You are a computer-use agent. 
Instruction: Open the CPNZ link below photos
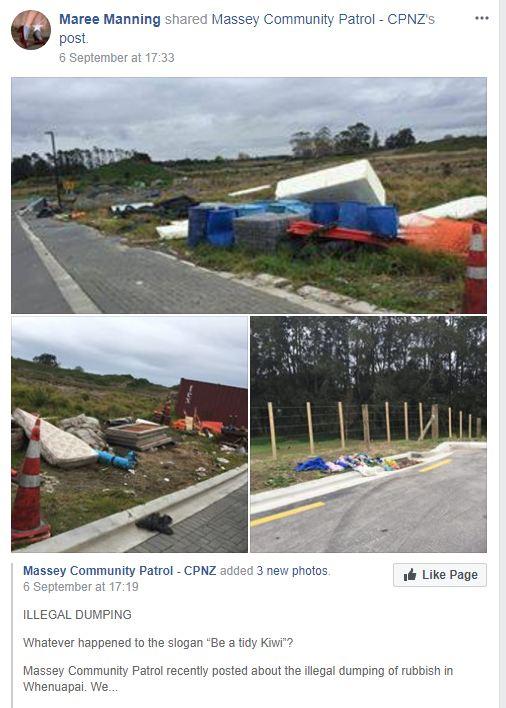pyautogui.click(x=200, y=571)
